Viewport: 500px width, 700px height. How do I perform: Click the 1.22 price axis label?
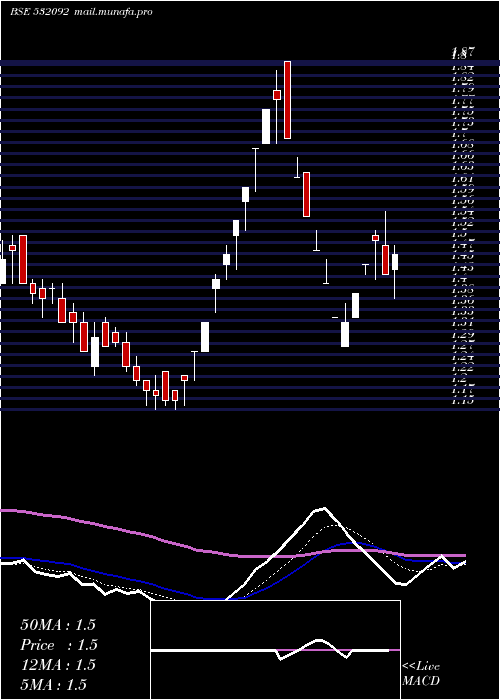(x=463, y=368)
